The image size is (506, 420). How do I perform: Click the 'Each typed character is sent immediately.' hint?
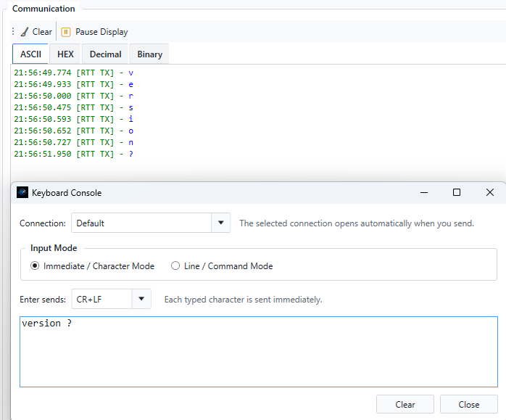(243, 300)
